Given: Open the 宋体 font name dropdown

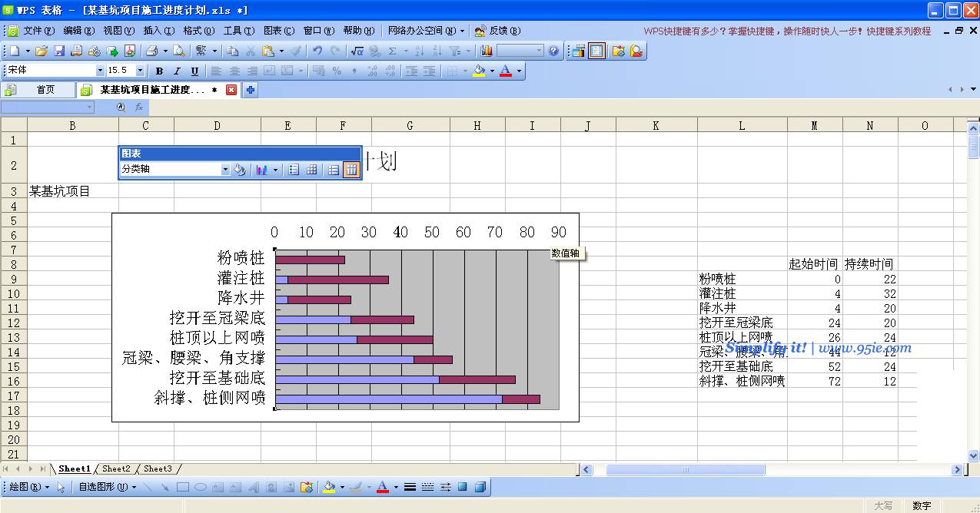Looking at the screenshot, I should [100, 71].
